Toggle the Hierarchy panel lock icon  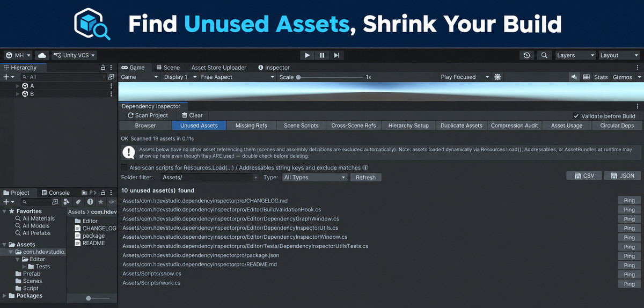[103, 68]
